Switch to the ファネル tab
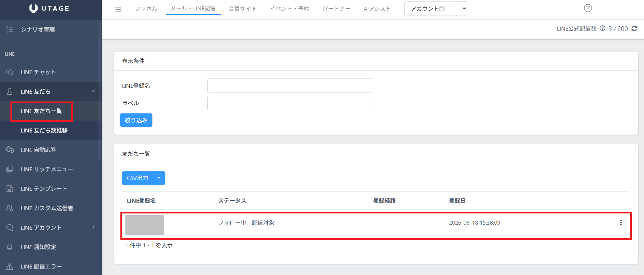 pos(146,9)
